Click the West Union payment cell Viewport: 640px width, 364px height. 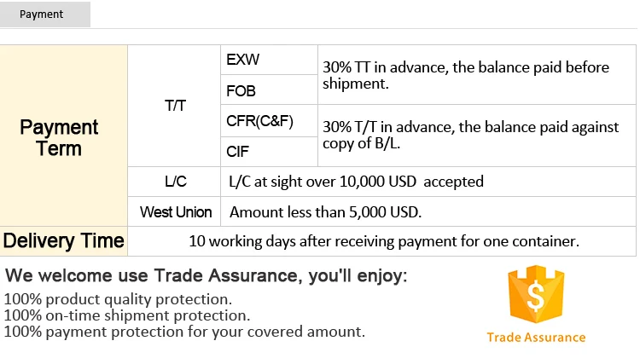176,212
